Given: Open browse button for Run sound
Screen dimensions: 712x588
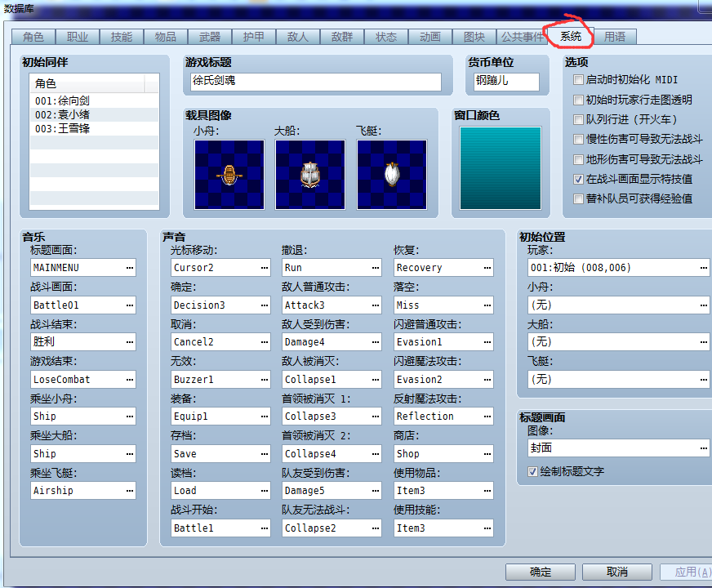Looking at the screenshot, I should pyautogui.click(x=376, y=268).
